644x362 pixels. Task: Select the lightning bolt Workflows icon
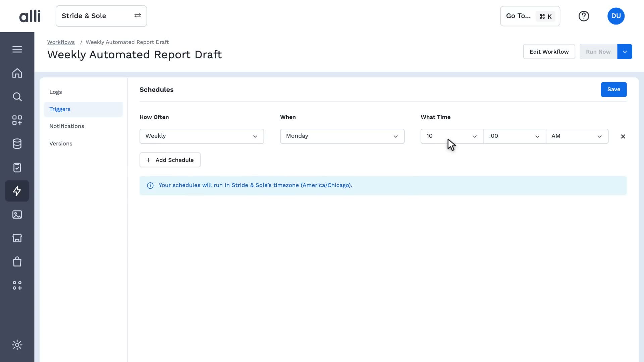point(17,191)
